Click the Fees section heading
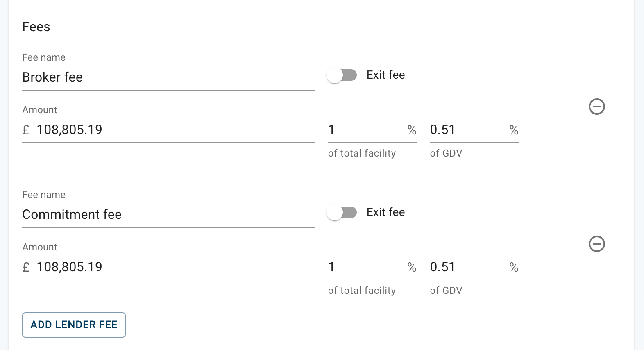The width and height of the screenshot is (644, 350). [36, 27]
